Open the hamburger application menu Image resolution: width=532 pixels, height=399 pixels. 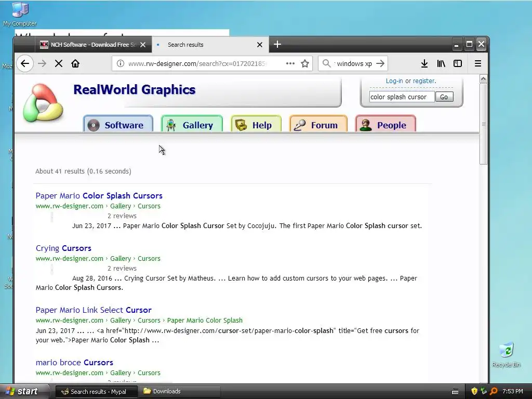[478, 63]
